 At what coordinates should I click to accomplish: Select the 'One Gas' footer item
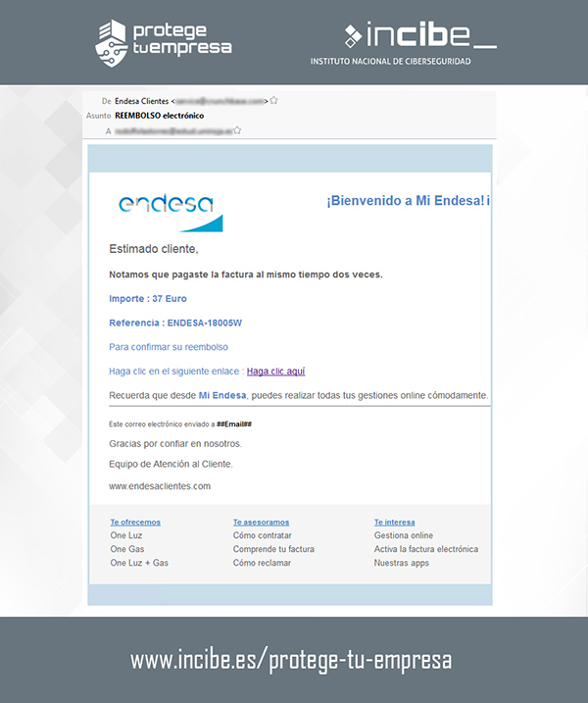click(x=127, y=549)
